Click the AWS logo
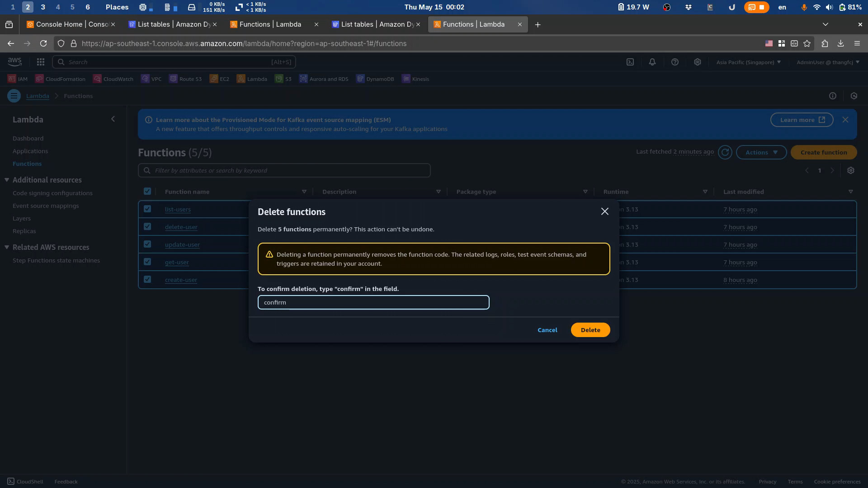868x488 pixels. pos(14,62)
